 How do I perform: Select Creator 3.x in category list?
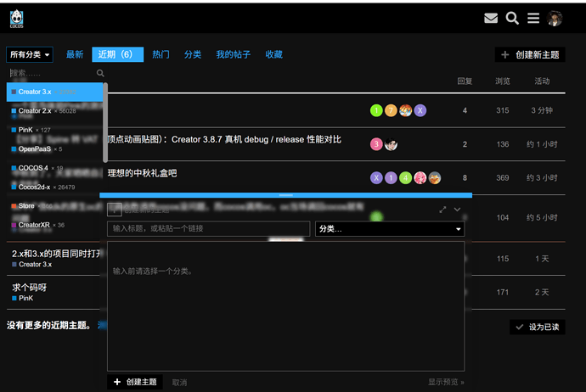pos(54,92)
